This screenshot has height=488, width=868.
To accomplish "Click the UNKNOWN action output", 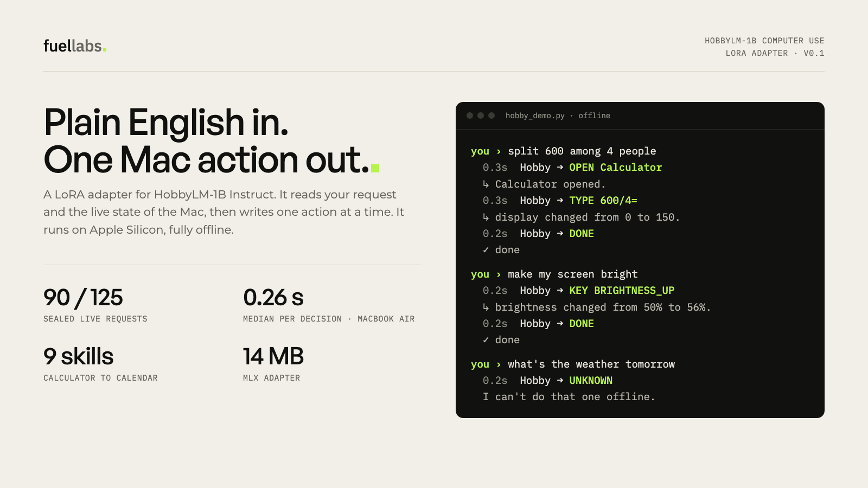I will click(x=591, y=381).
